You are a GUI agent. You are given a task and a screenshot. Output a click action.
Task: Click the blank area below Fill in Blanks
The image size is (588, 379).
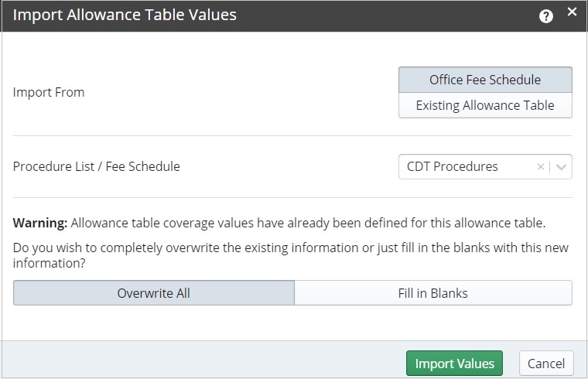pyautogui.click(x=432, y=323)
